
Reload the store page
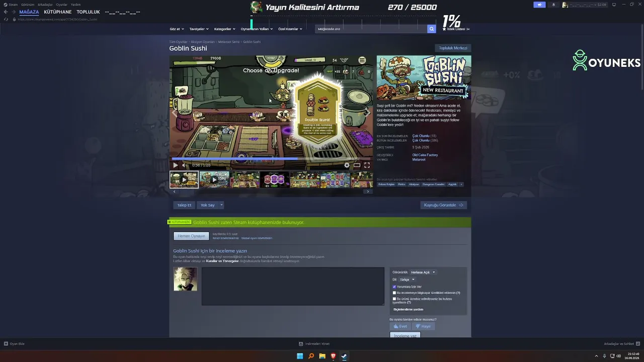6,19
